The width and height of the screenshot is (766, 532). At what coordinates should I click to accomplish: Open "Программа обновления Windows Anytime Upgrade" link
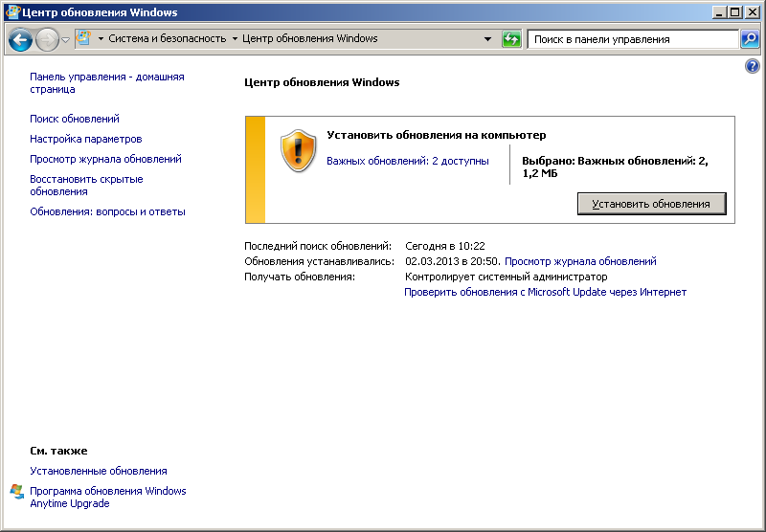pyautogui.click(x=108, y=498)
